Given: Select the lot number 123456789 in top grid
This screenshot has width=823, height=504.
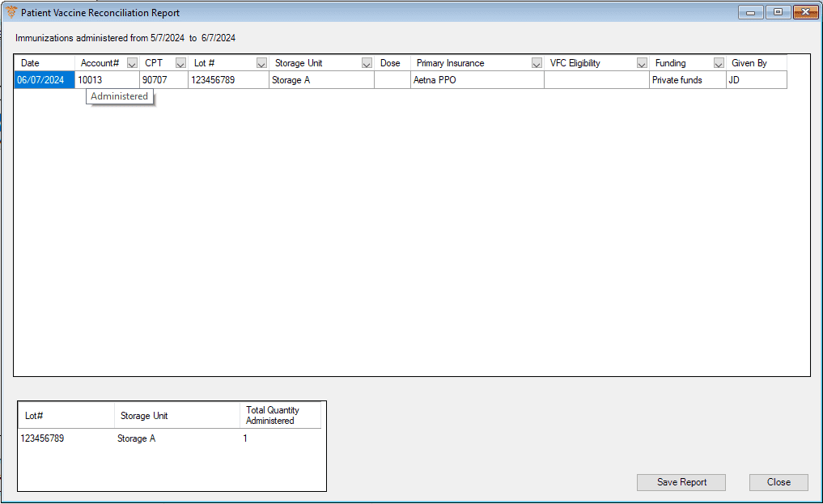Looking at the screenshot, I should (228, 80).
